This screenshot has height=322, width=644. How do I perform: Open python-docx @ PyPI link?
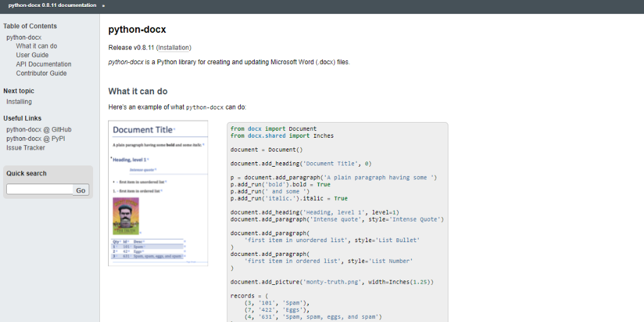click(x=36, y=138)
